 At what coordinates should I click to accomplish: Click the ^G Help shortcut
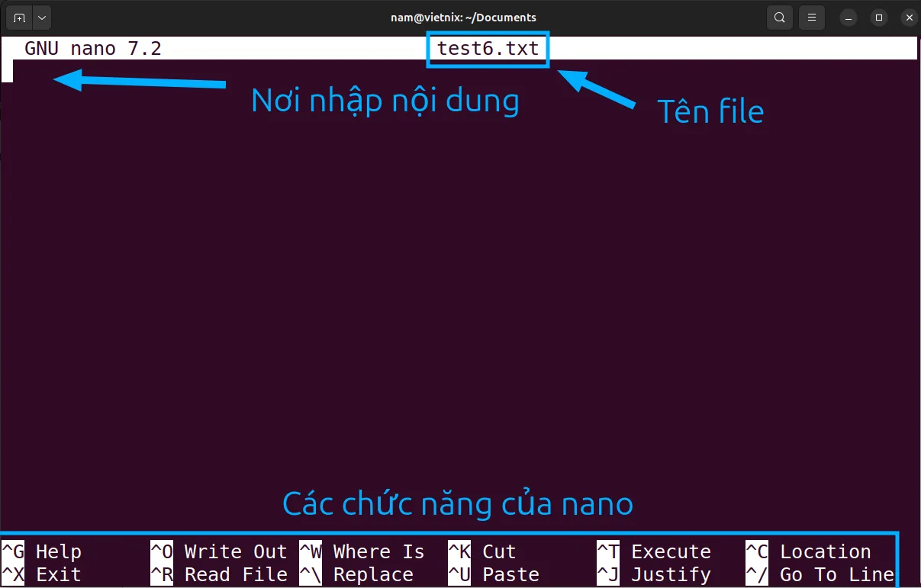[42, 551]
